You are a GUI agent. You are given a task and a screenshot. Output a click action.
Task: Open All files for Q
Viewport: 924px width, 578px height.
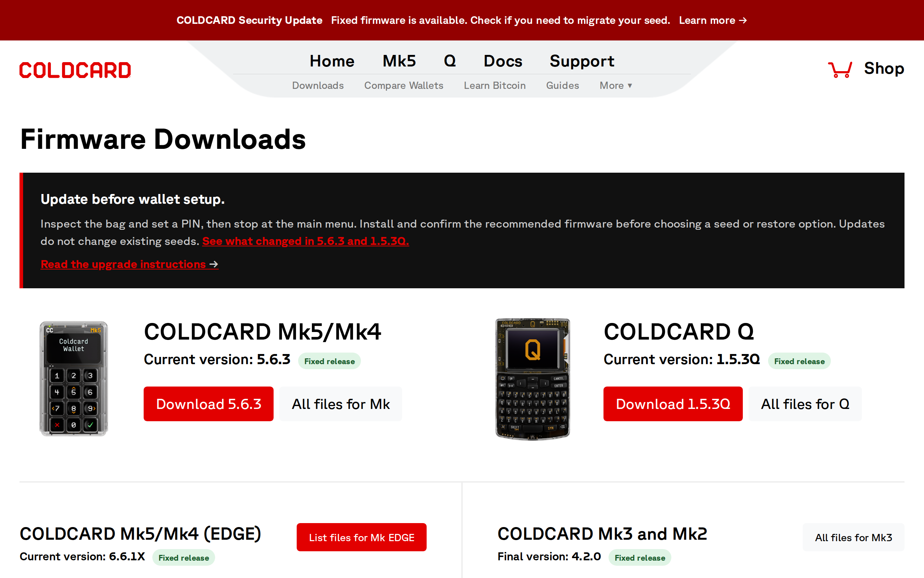click(x=805, y=404)
